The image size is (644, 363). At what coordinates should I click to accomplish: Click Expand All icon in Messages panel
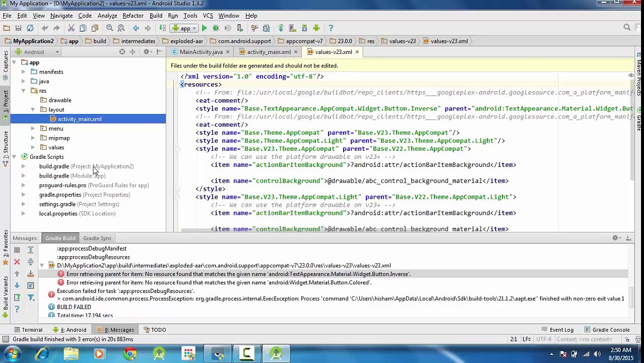pos(30,250)
